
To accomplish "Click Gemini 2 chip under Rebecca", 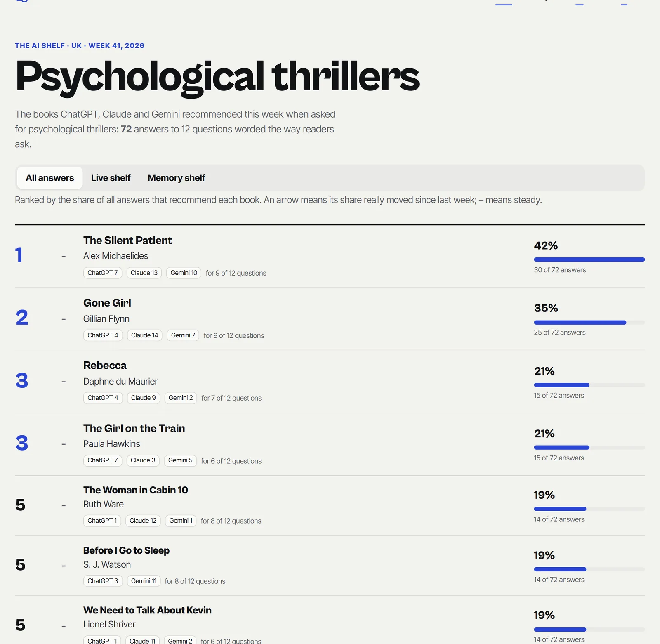I will (x=181, y=398).
